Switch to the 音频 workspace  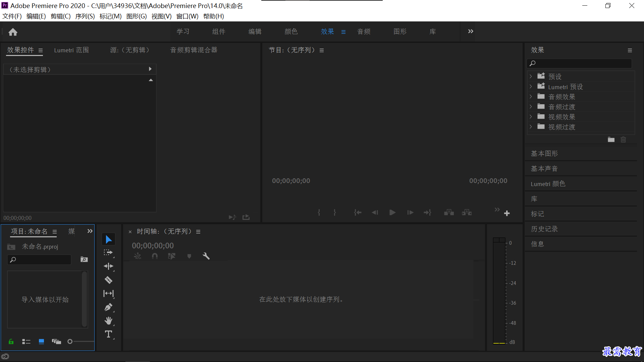(x=364, y=32)
